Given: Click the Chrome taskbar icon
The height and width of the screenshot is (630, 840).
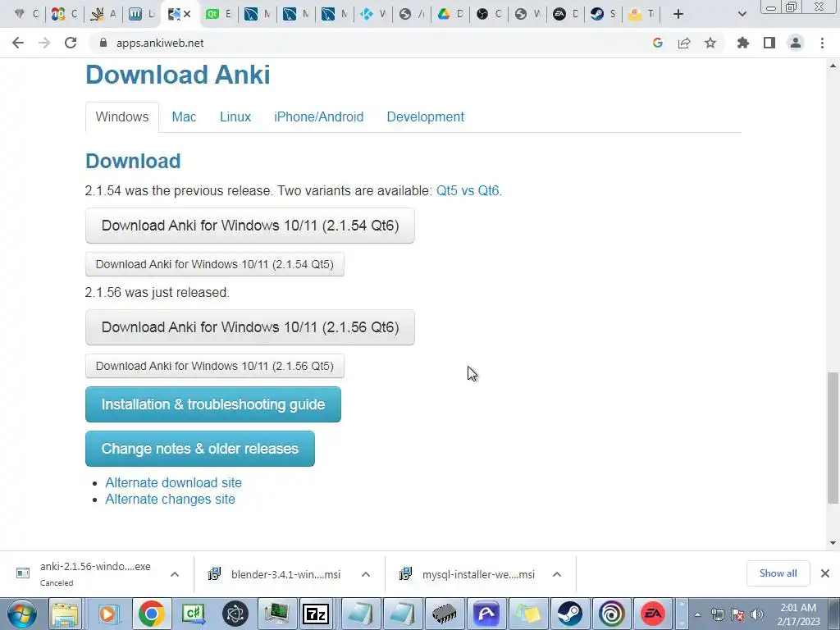Looking at the screenshot, I should tap(152, 614).
